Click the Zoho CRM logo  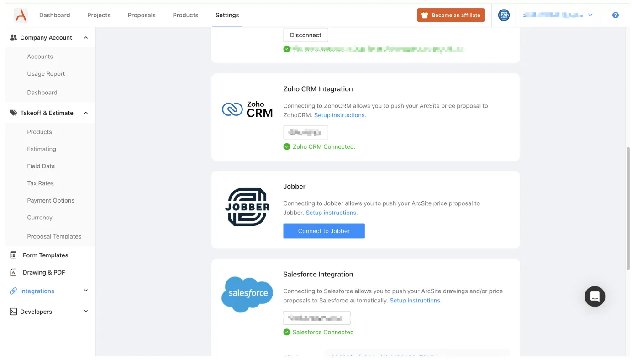point(247,109)
